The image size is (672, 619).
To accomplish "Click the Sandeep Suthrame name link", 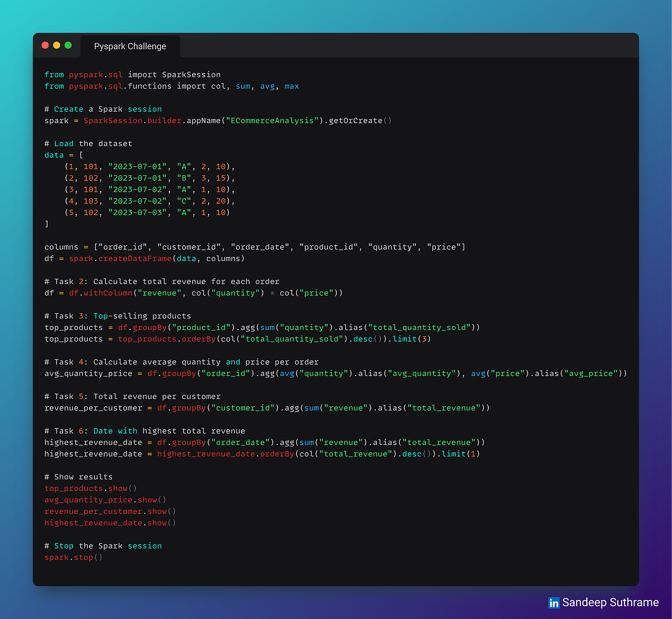I will 610,603.
